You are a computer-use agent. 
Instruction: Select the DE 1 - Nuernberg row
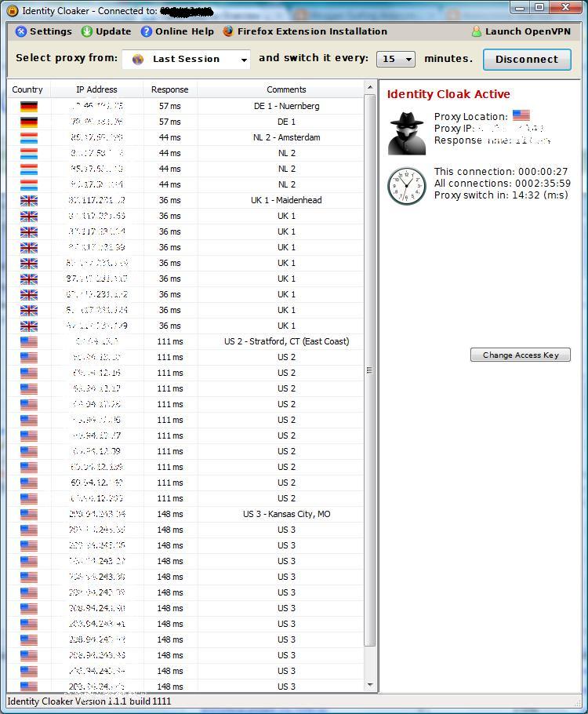pyautogui.click(x=186, y=106)
